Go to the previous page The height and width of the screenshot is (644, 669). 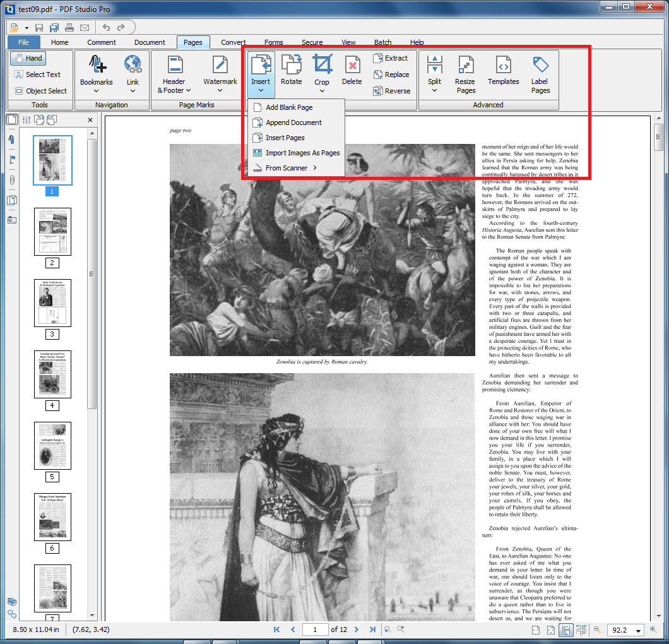pyautogui.click(x=293, y=629)
